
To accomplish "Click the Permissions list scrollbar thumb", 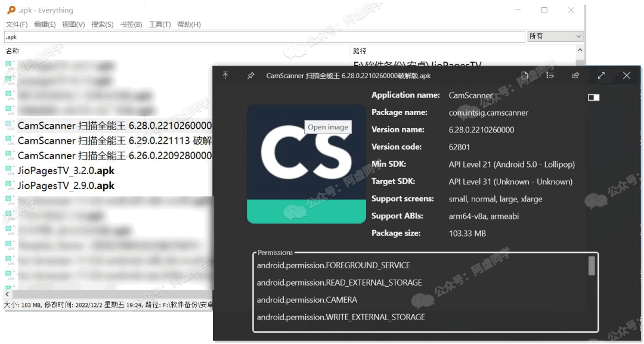I will [592, 265].
